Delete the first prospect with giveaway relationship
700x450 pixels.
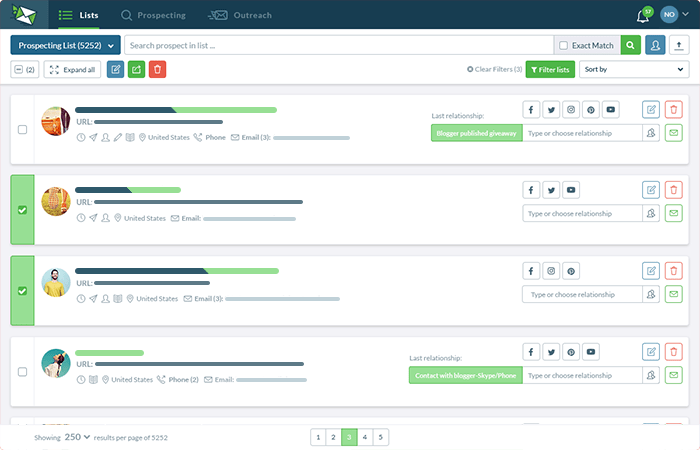coord(674,109)
